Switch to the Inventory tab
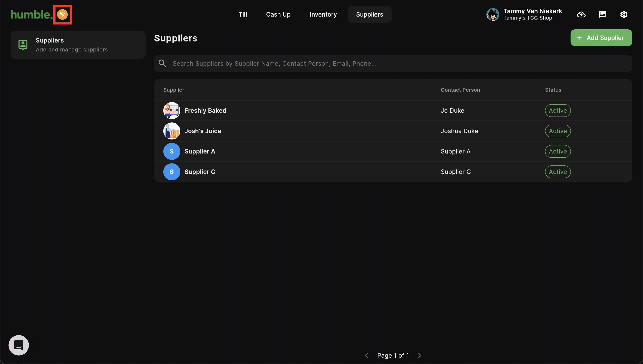Screen dimensions: 643x364 (x=323, y=14)
